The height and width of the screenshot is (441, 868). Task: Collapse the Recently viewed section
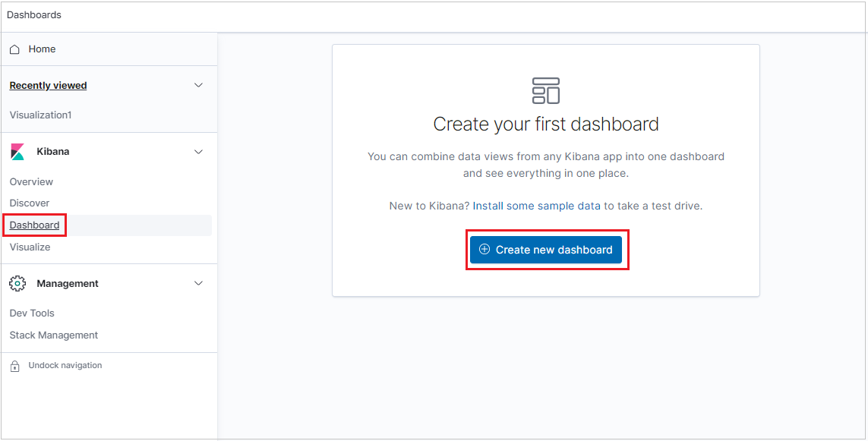[198, 85]
